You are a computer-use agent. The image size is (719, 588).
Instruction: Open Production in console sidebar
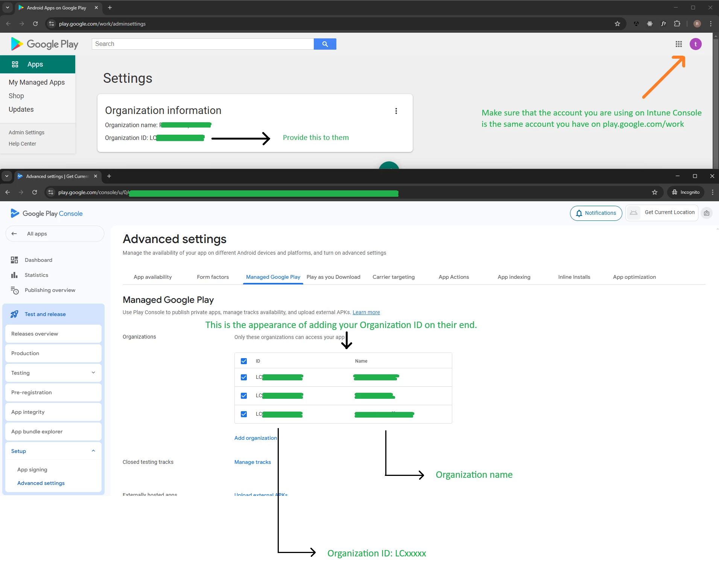[x=53, y=353]
